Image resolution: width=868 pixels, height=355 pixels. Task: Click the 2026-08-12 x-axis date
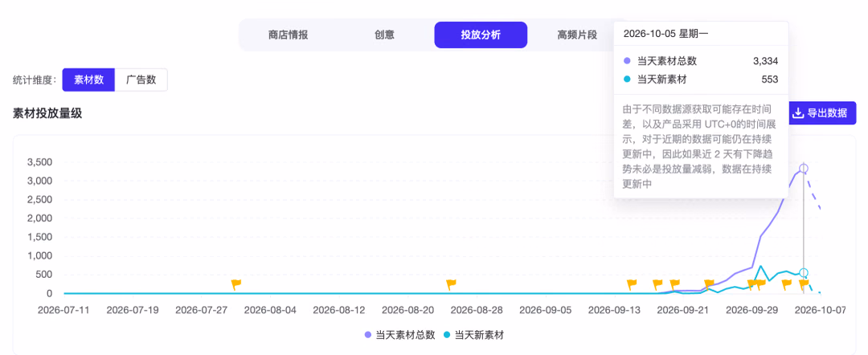click(x=339, y=310)
